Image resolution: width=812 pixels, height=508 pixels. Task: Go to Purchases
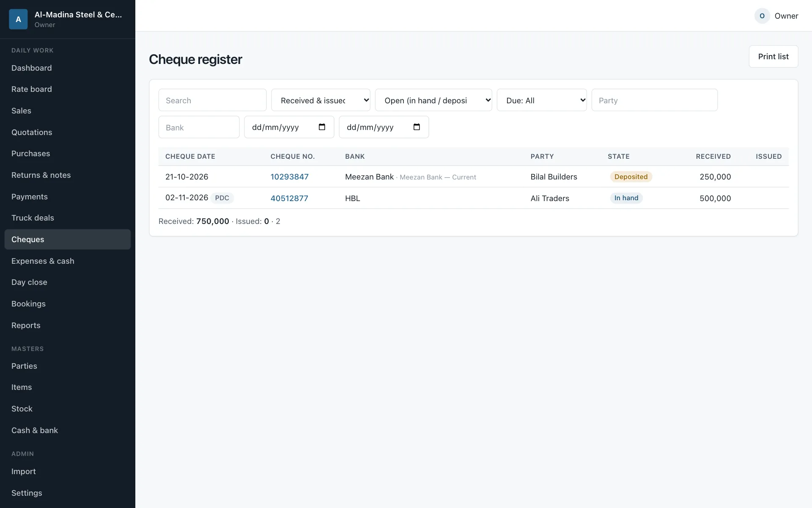68,154
